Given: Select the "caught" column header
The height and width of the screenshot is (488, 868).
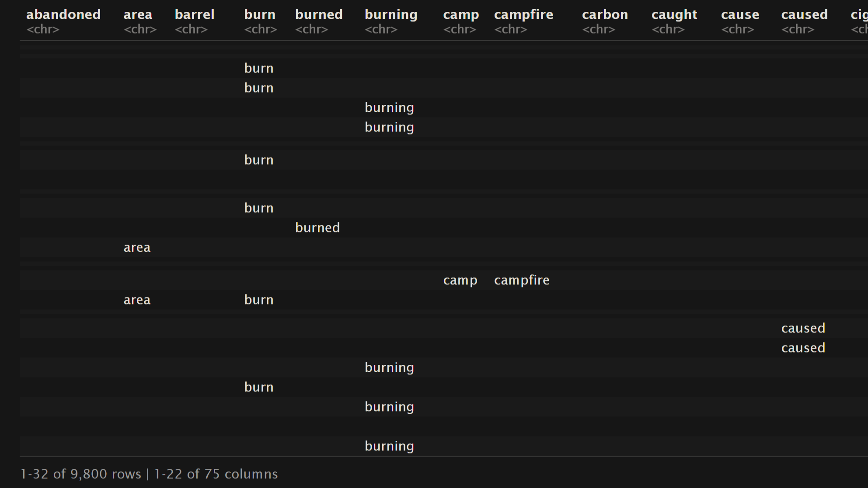Looking at the screenshot, I should tap(674, 15).
